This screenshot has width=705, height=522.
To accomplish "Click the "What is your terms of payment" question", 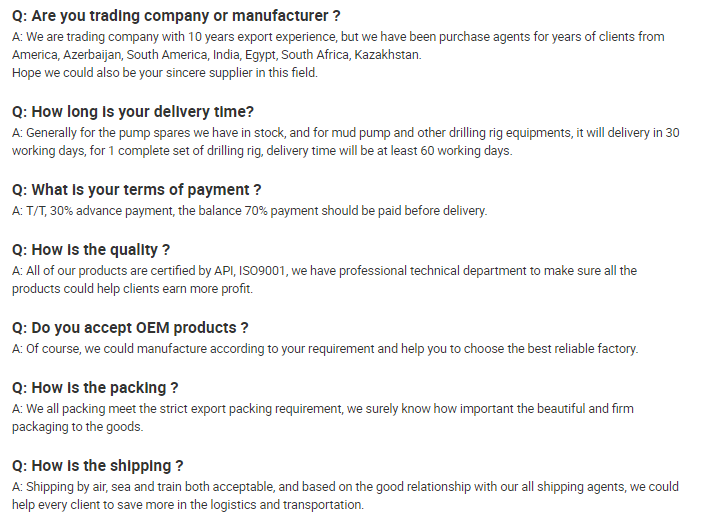I will [136, 190].
